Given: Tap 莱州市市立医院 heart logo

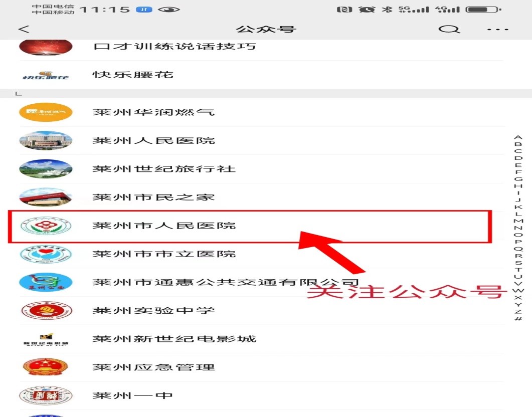Looking at the screenshot, I should pos(46,254).
